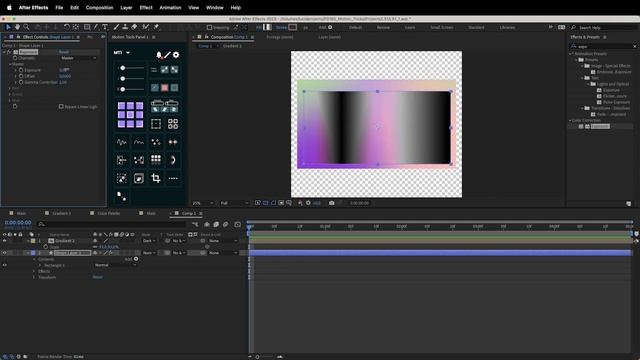Open the Layer menu
Image resolution: width=640 pixels, height=360 pixels.
pyautogui.click(x=126, y=8)
